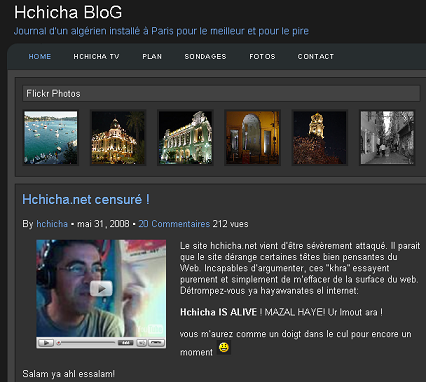426x382 pixels.
Task: Open the FOTOS menu item
Action: [262, 57]
